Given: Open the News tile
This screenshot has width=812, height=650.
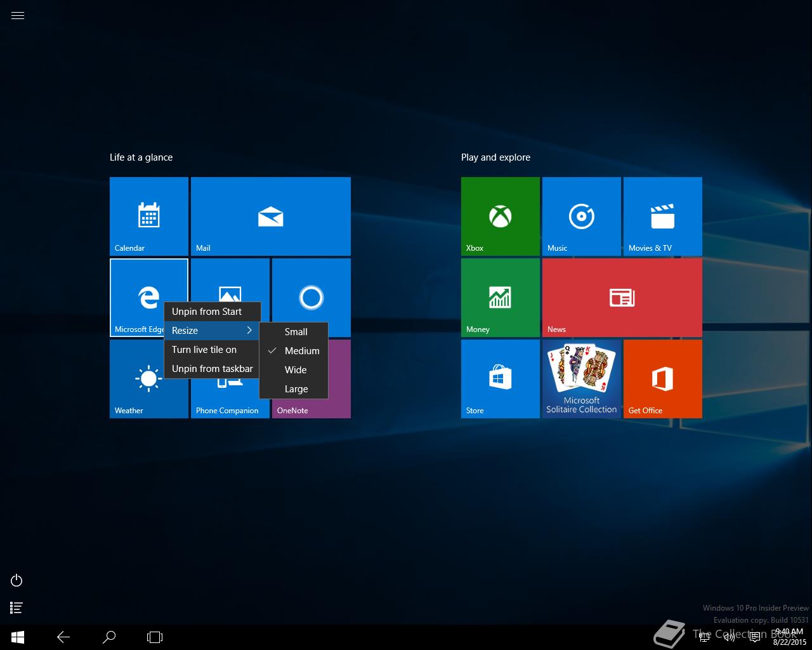Looking at the screenshot, I should tap(622, 297).
